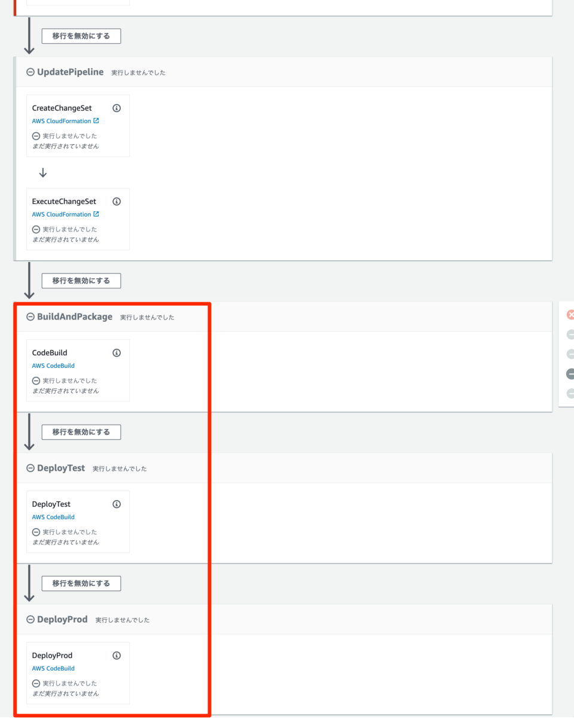574x728 pixels.
Task: Open info icon for CodeBuild action
Action: coord(117,353)
